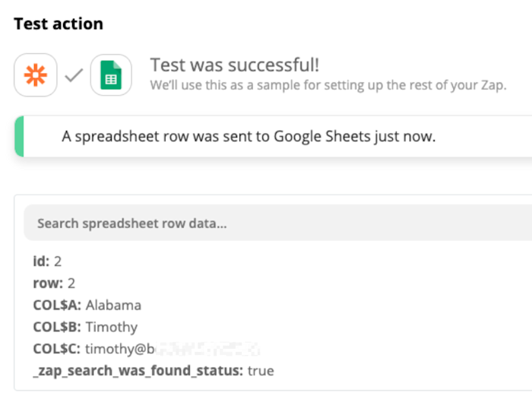Click the Search spreadsheet row data field
532x399 pixels.
pos(277,223)
